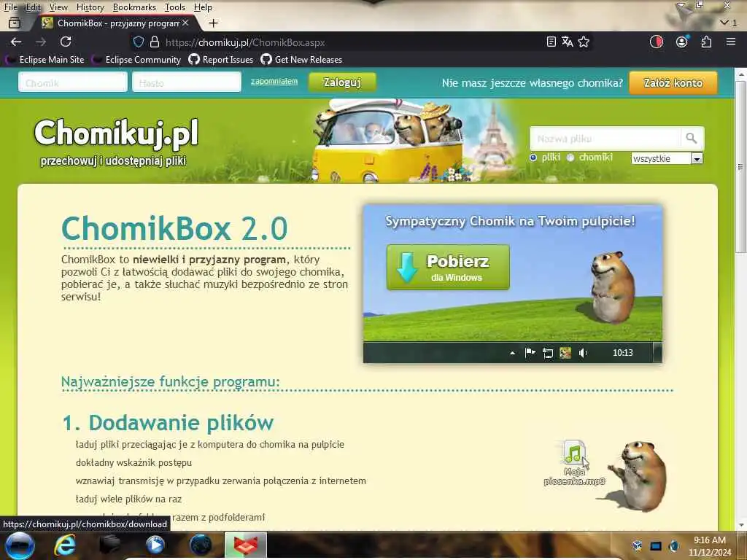The image size is (747, 560).
Task: Open the History menu
Action: pyautogui.click(x=90, y=7)
